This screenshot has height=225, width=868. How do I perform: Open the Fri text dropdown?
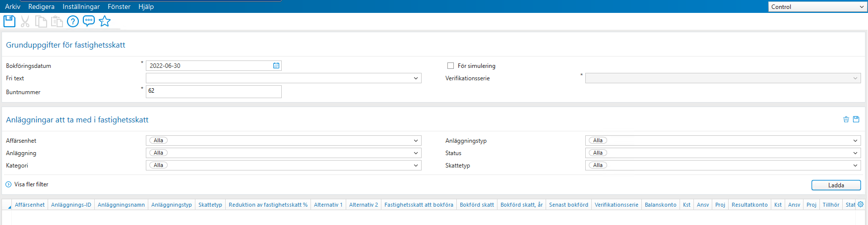[x=416, y=78]
